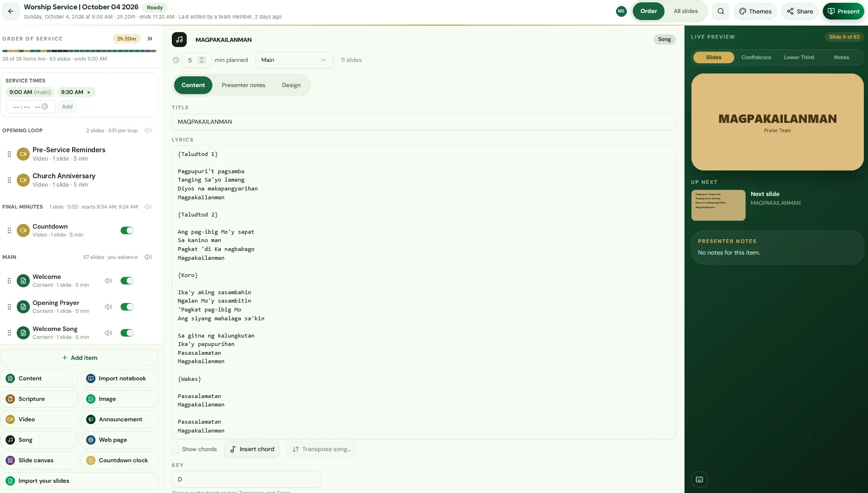Image resolution: width=868 pixels, height=493 pixels.
Task: Click the Church Anniversary video icon
Action: (23, 180)
